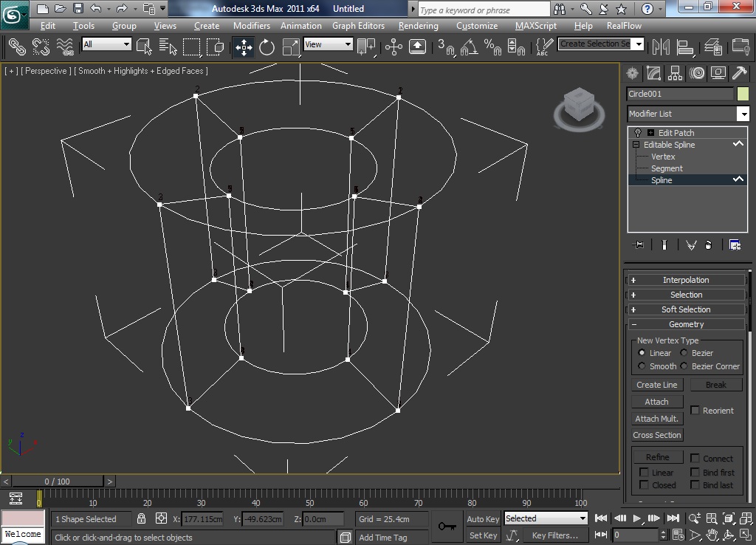This screenshot has height=545, width=756.
Task: Select the Bezier Corner vertex type radio
Action: tap(684, 366)
